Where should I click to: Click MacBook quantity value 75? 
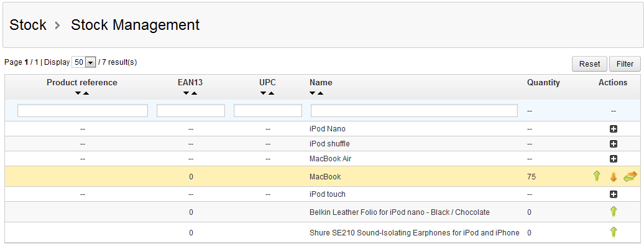click(x=531, y=177)
